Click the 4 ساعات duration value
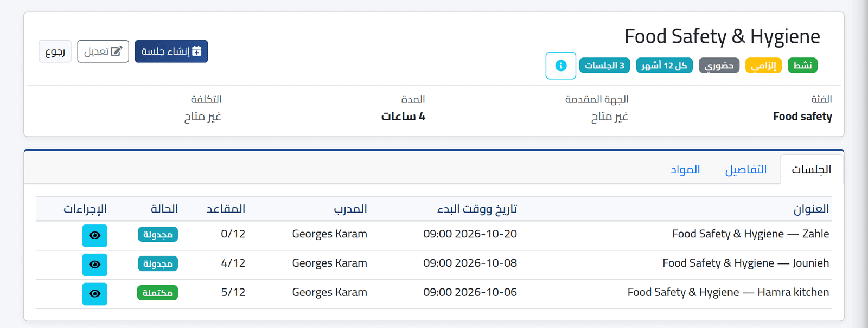The width and height of the screenshot is (868, 328). pos(403,117)
